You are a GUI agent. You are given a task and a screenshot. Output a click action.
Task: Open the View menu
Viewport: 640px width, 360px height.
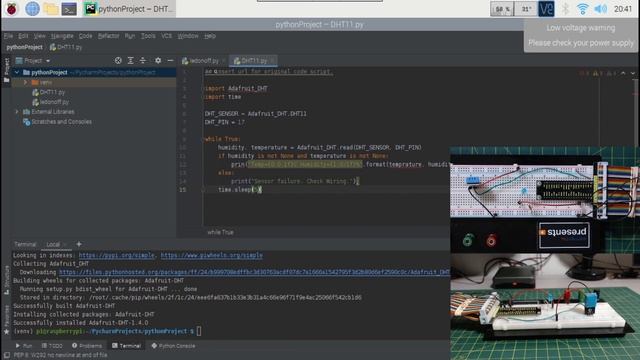point(40,36)
